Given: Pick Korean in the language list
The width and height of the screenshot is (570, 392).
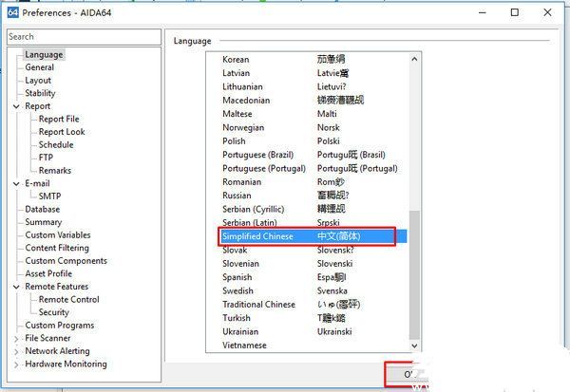Looking at the screenshot, I should [236, 59].
